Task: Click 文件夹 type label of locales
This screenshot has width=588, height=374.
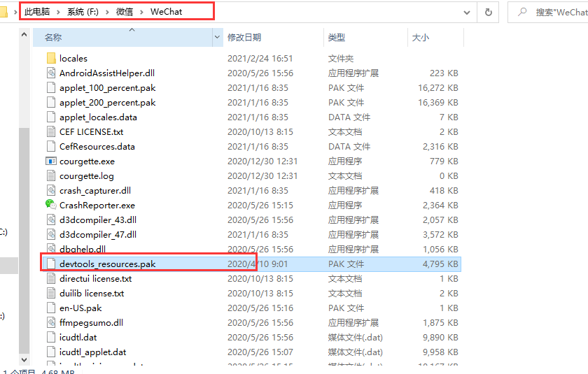Action: click(340, 59)
